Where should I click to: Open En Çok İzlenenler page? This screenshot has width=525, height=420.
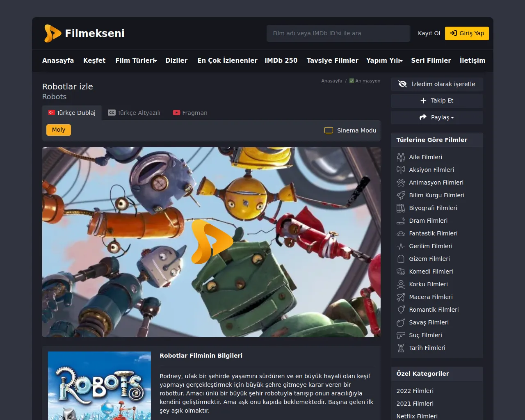228,60
